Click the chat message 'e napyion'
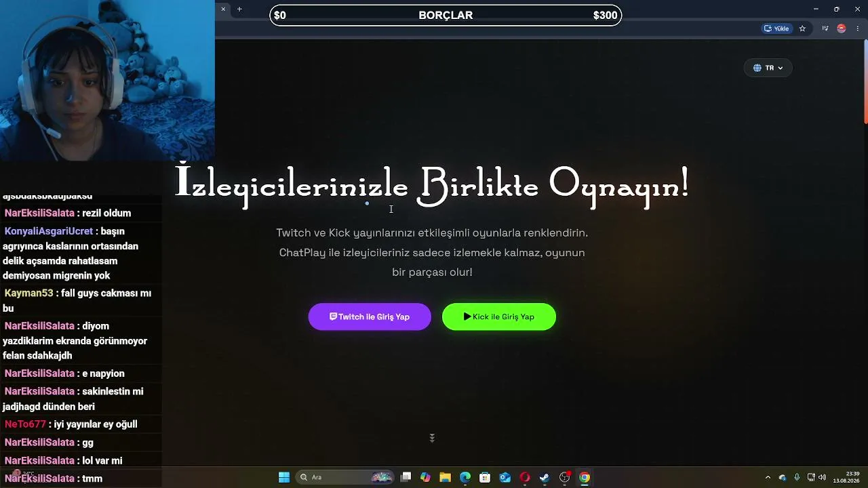The image size is (868, 488). (x=103, y=373)
